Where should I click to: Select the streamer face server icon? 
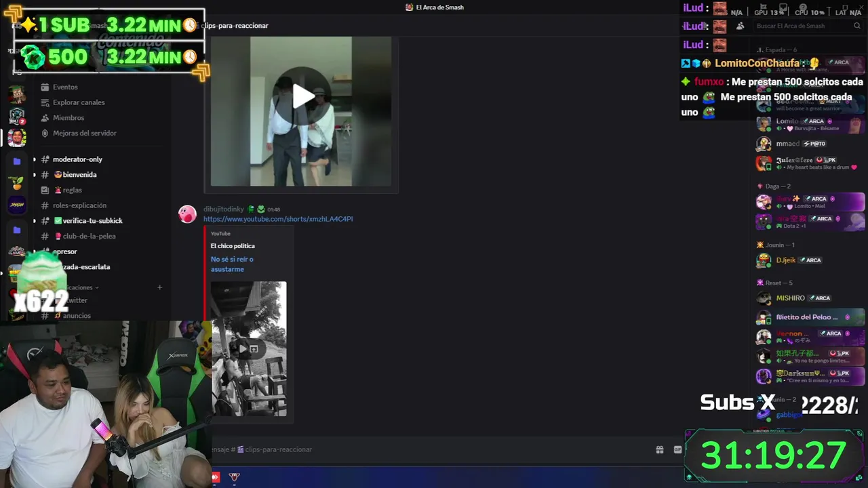17,138
